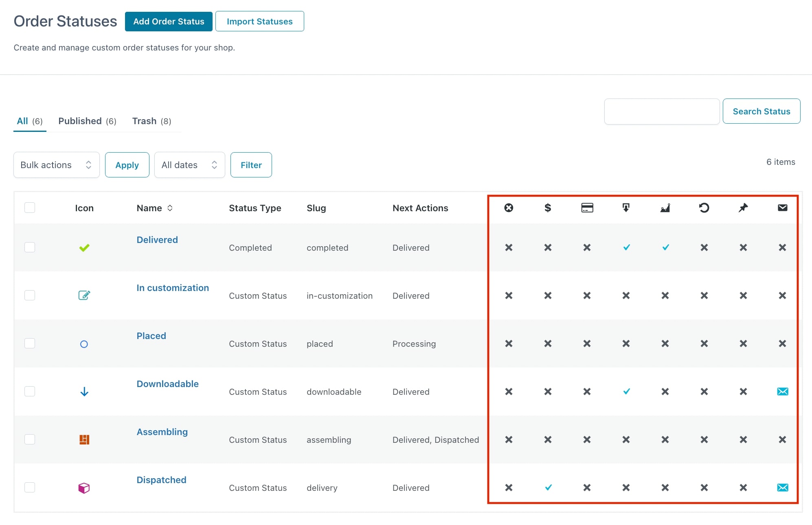
Task: Click the Filter button
Action: point(251,165)
